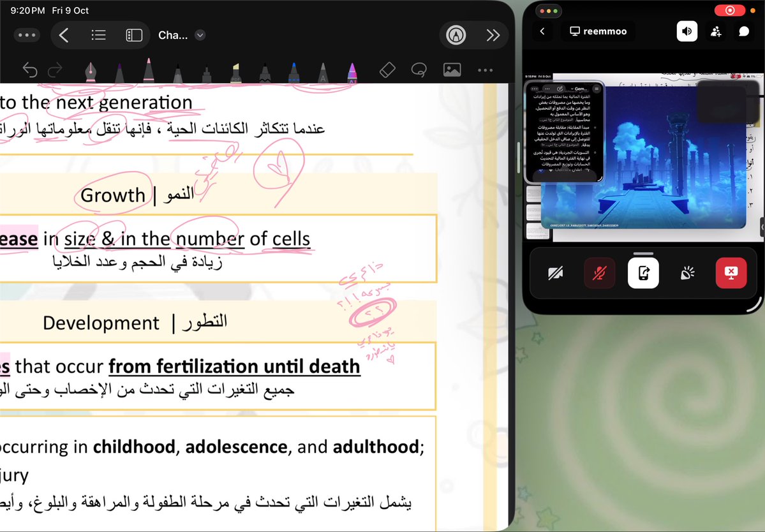Go back from the note with the chevron
This screenshot has width=765, height=532.
[63, 35]
